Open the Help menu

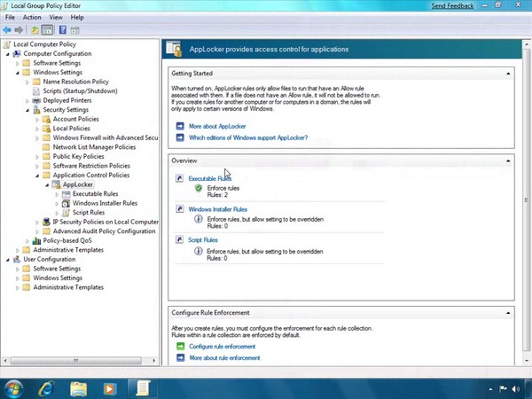[77, 18]
